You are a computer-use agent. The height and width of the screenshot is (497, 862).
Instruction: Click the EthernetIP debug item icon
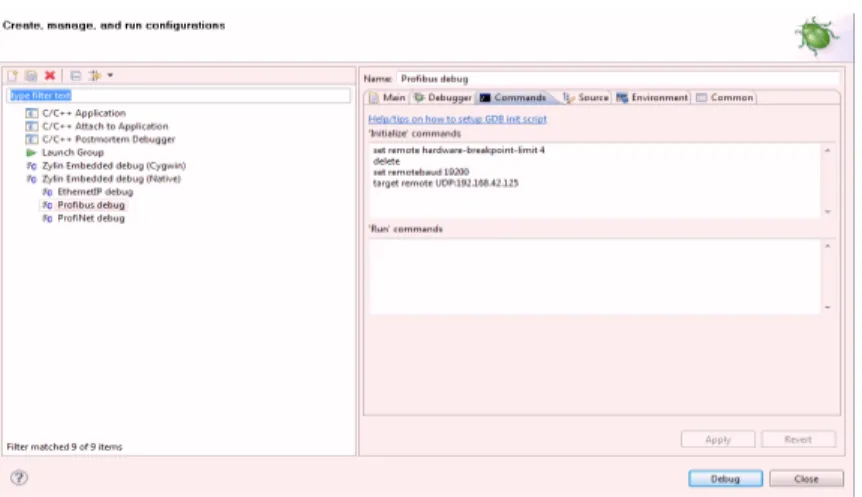coord(47,192)
